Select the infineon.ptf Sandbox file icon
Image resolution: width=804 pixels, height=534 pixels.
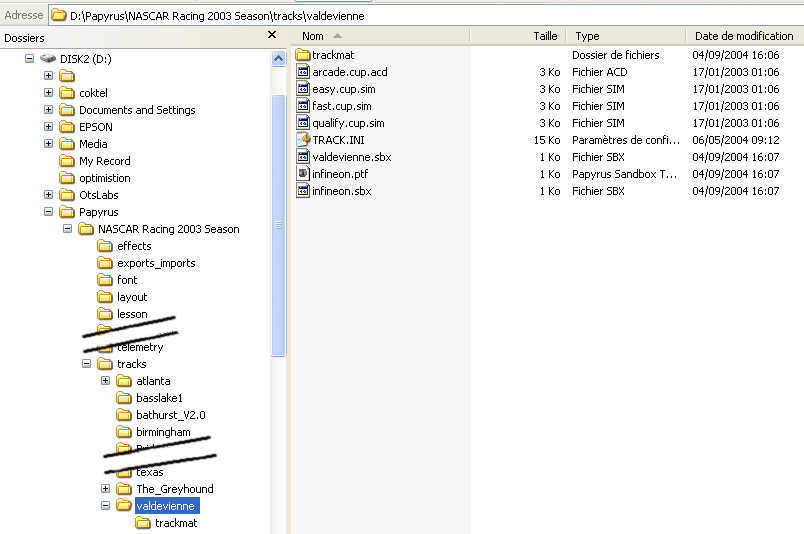coord(303,173)
